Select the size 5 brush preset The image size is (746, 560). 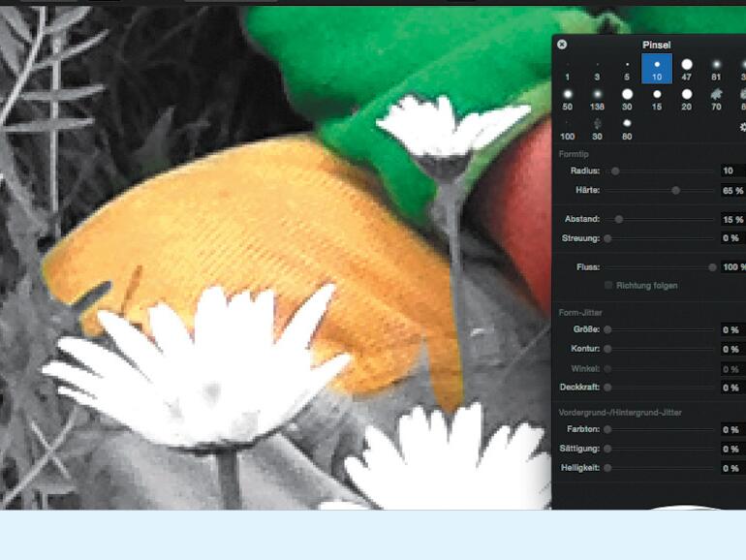tap(627, 70)
